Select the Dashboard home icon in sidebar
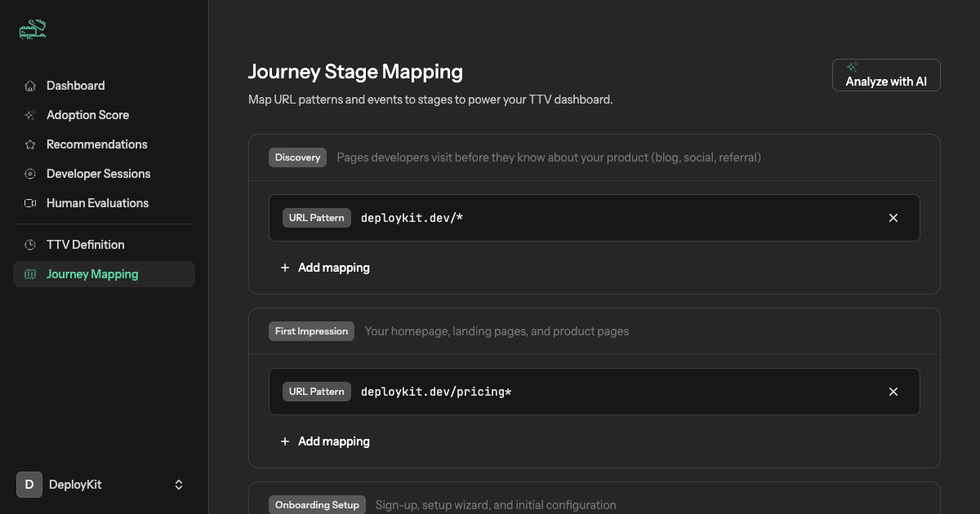Screen dimensions: 980x514 [29, 85]
